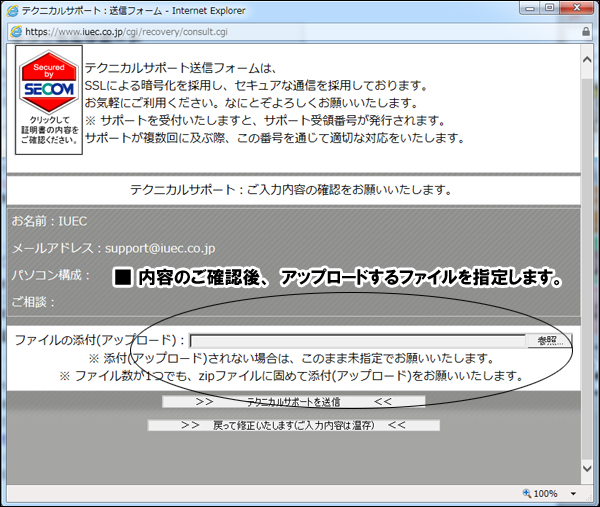Click the zoom magnifier icon in status bar
Image resolution: width=600 pixels, height=507 pixels.
pyautogui.click(x=527, y=493)
